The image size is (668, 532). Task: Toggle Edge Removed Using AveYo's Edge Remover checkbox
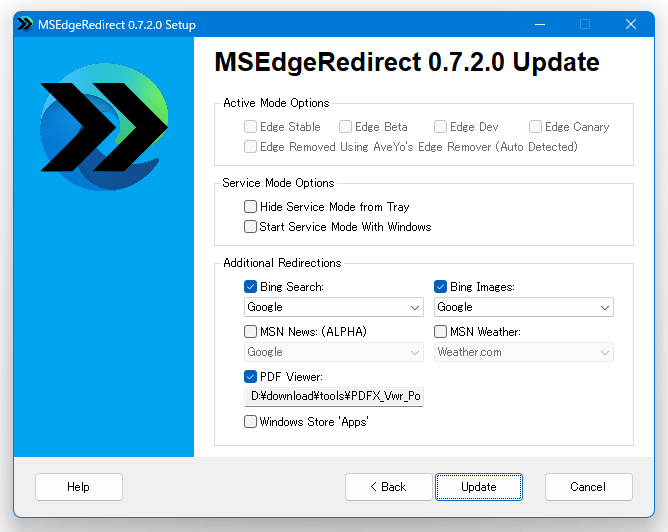250,147
